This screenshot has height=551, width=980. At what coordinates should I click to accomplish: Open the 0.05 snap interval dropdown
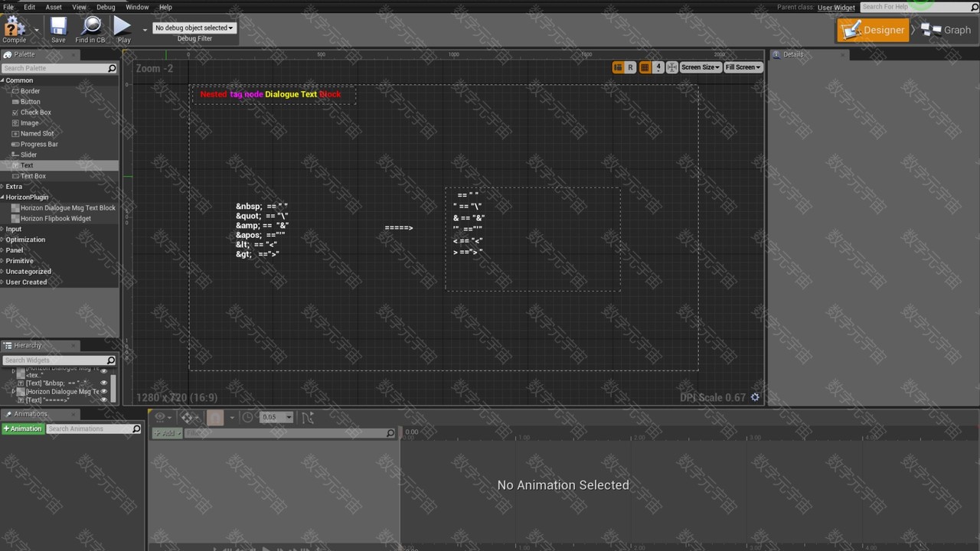[276, 417]
